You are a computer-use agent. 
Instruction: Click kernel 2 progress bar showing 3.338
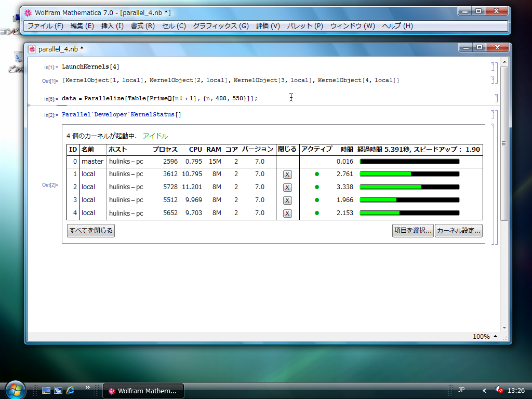[x=409, y=187]
